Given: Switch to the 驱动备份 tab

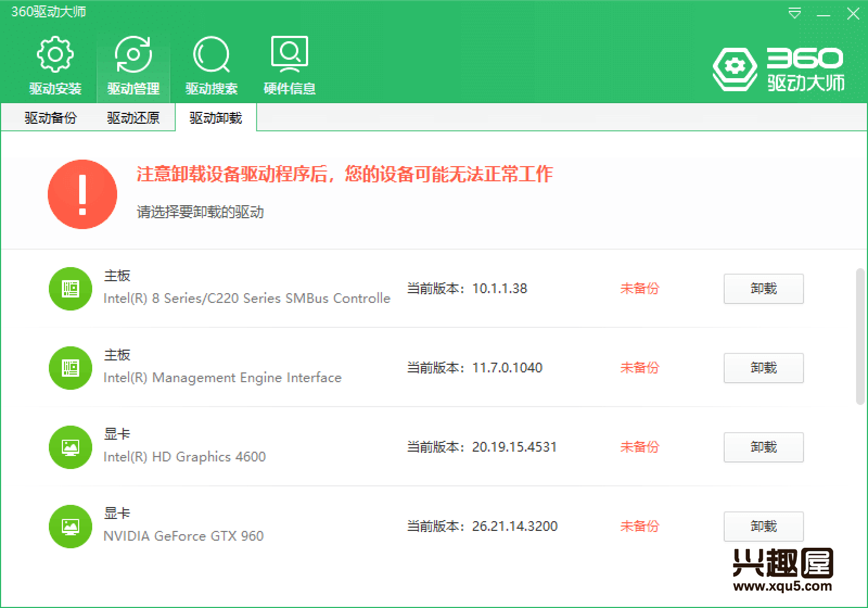Looking at the screenshot, I should (x=50, y=118).
